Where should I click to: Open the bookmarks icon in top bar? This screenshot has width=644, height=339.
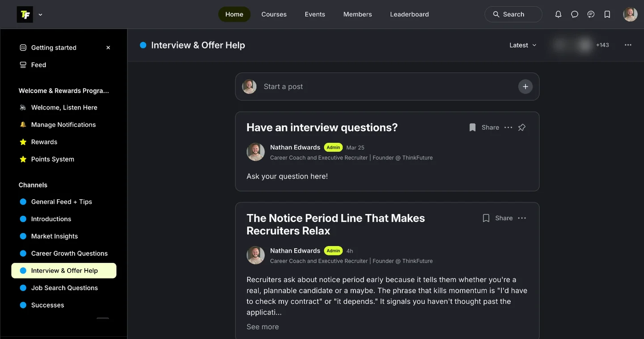pyautogui.click(x=607, y=14)
